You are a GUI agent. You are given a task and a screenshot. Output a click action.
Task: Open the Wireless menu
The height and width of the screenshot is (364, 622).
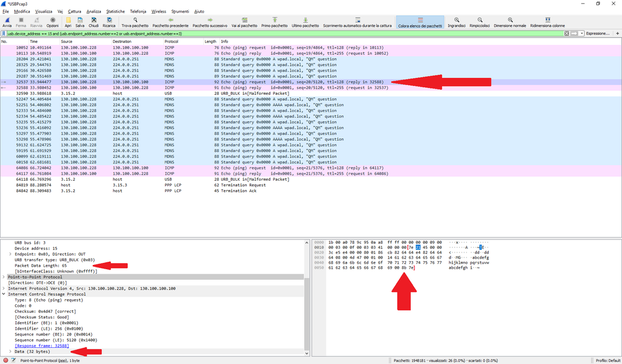159,11
